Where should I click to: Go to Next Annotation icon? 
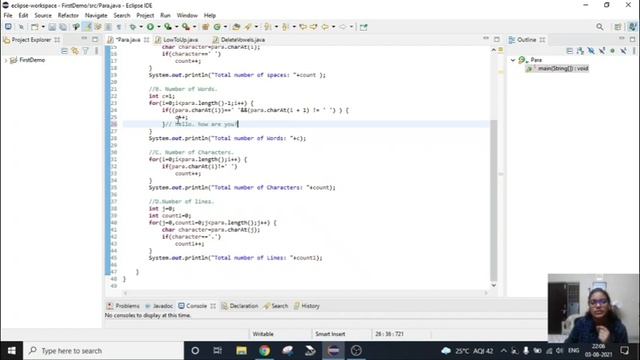click(x=267, y=27)
